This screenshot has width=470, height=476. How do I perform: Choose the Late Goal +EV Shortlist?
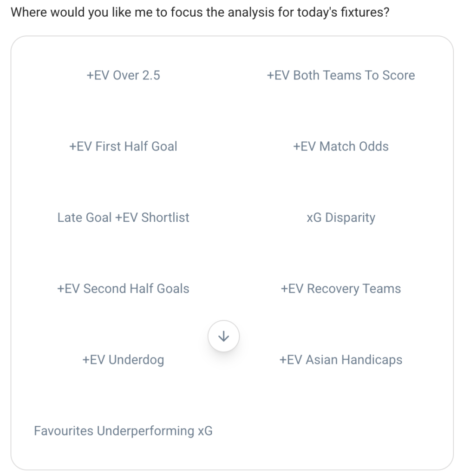tap(123, 218)
